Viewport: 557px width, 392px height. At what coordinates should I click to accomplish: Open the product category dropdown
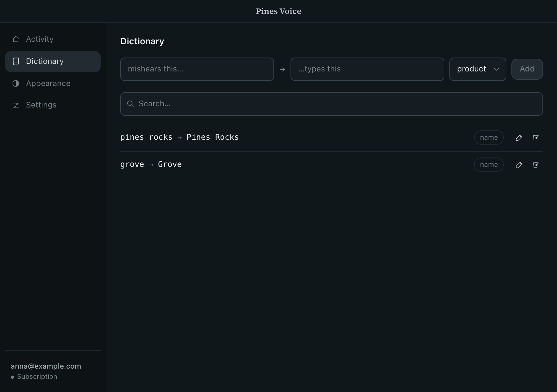(478, 69)
